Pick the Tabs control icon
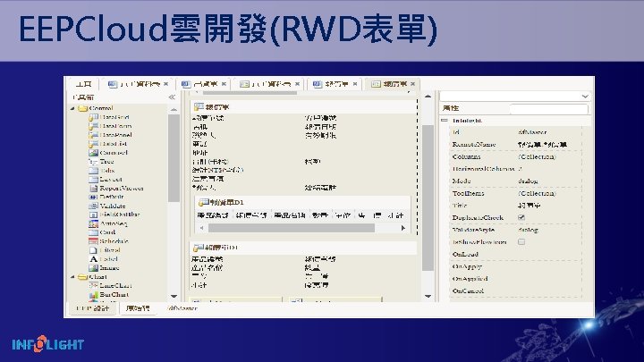The width and height of the screenshot is (644, 362). tap(93, 171)
